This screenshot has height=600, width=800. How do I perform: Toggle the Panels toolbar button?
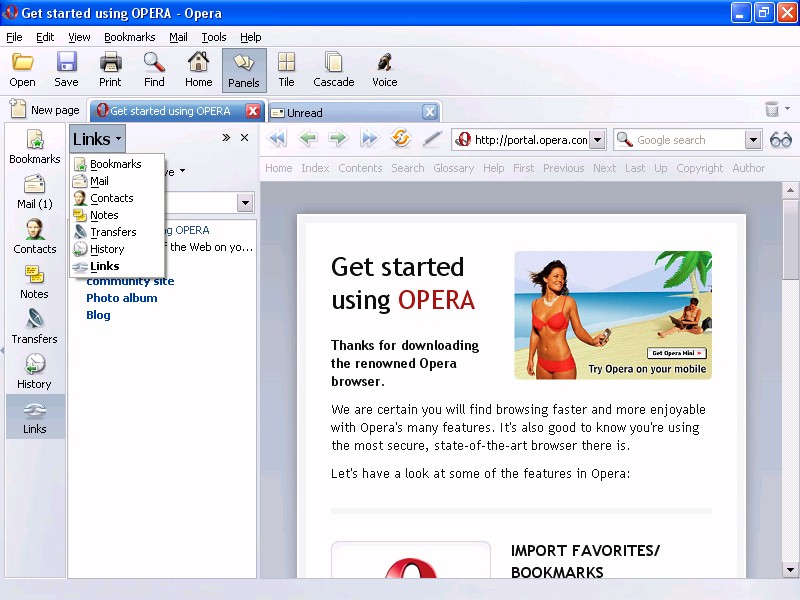pyautogui.click(x=244, y=70)
